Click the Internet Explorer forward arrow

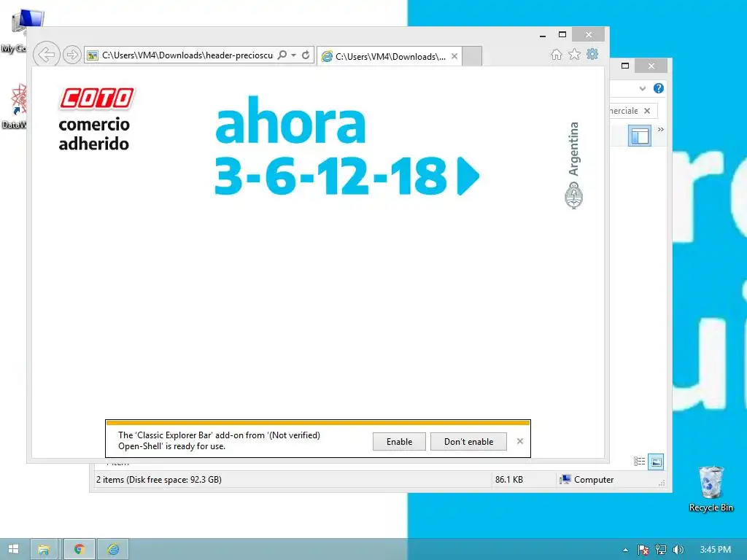point(72,55)
